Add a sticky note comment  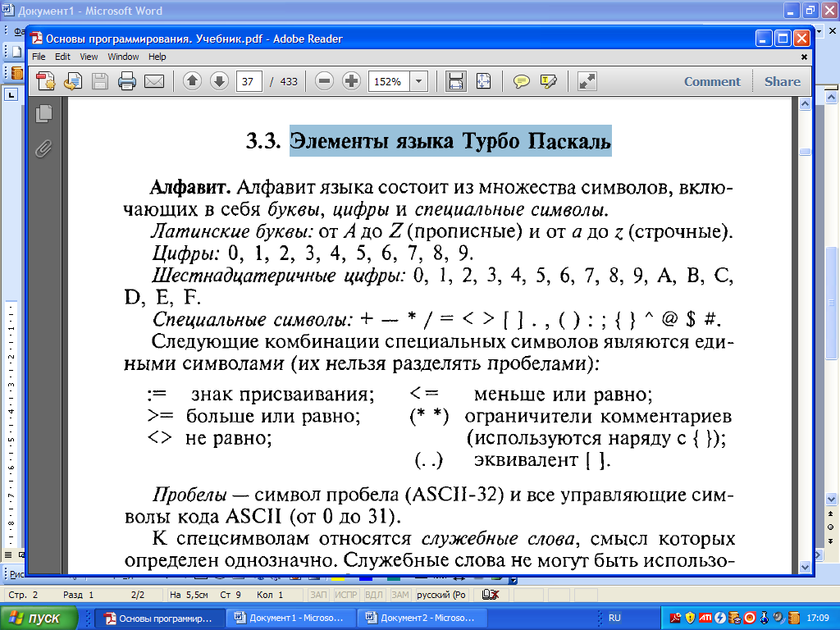click(521, 81)
